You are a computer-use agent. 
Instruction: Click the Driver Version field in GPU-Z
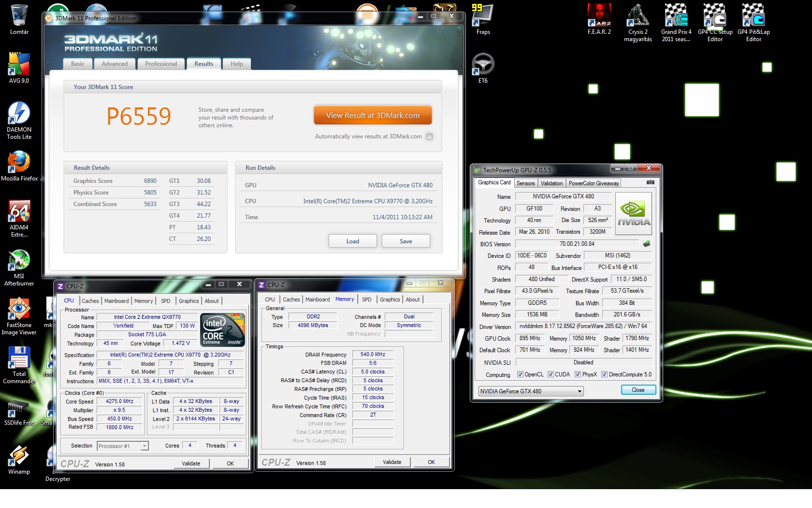pos(583,326)
